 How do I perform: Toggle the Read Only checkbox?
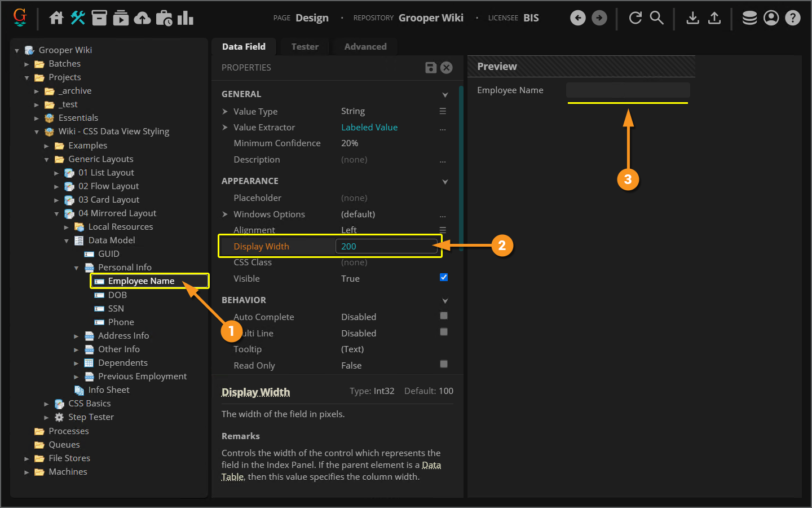coord(444,364)
